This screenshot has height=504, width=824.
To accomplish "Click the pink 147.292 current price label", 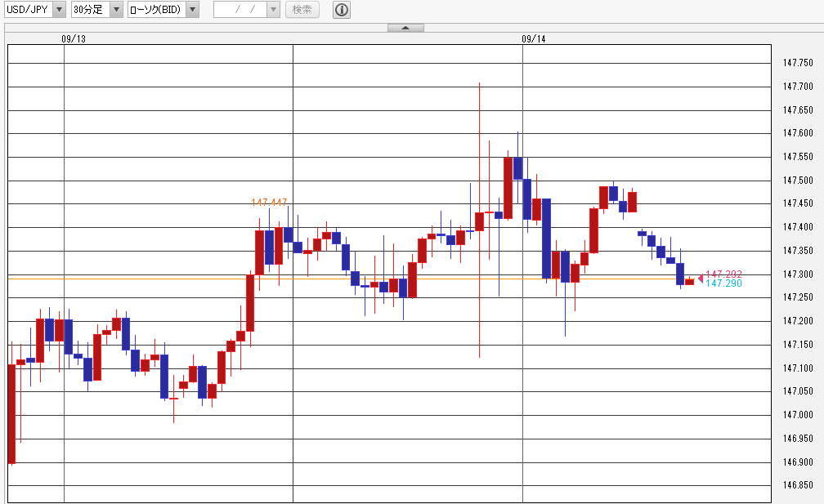I will pos(723,274).
